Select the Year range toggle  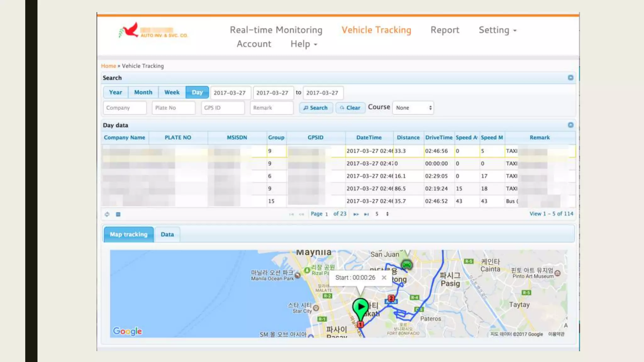pyautogui.click(x=115, y=92)
